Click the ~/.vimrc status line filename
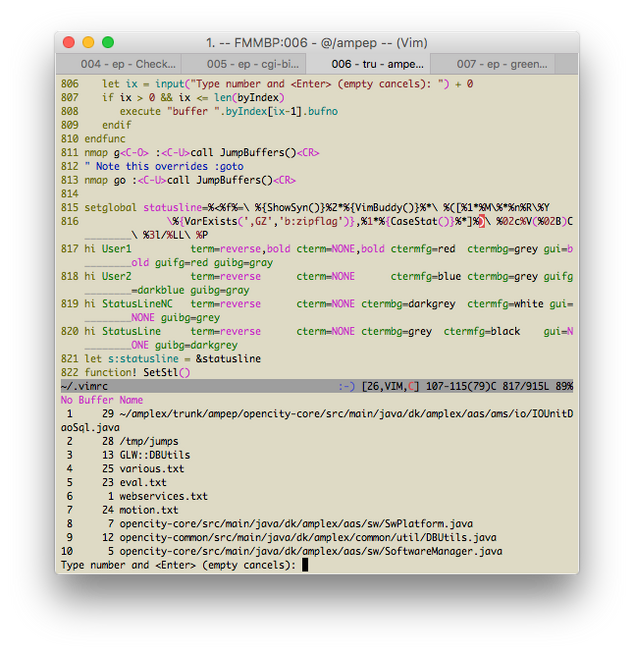This screenshot has width=634, height=653. (x=84, y=386)
